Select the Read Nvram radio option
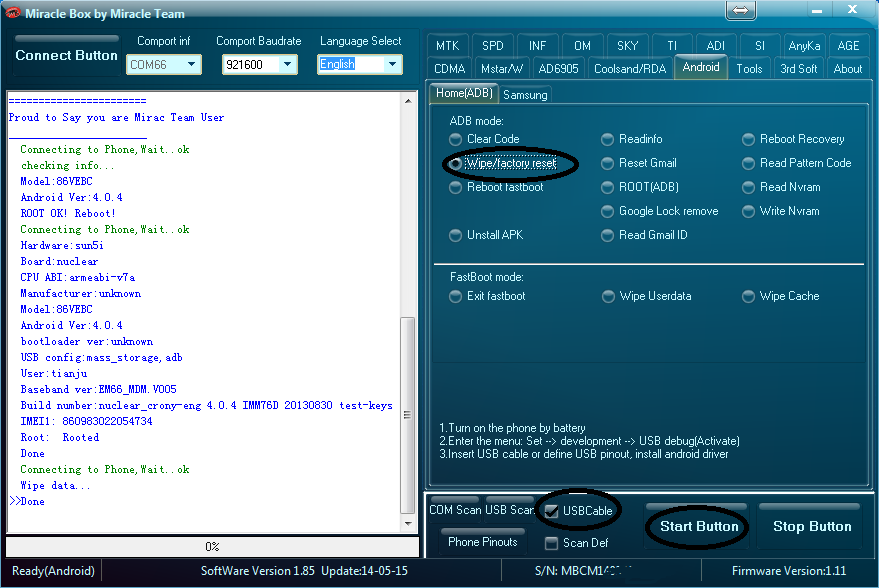The width and height of the screenshot is (879, 588). (782, 187)
